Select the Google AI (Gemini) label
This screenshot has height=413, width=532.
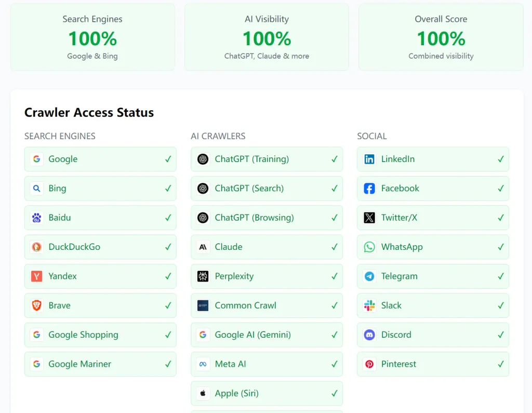point(252,335)
